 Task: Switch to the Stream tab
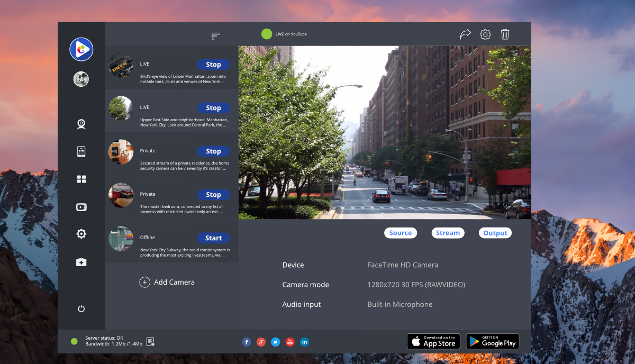(448, 233)
